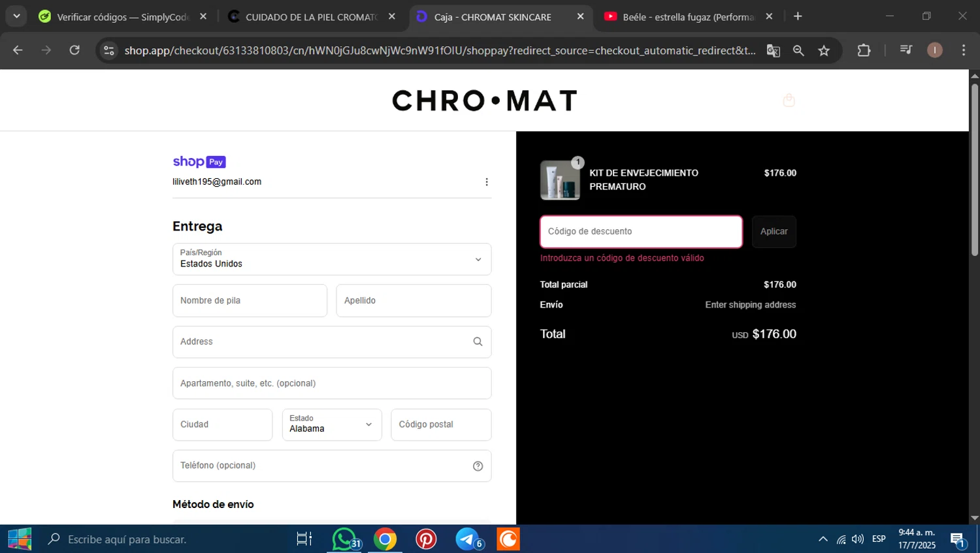Screen dimensions: 980x553
Task: Click the address bar URL
Action: point(440,50)
